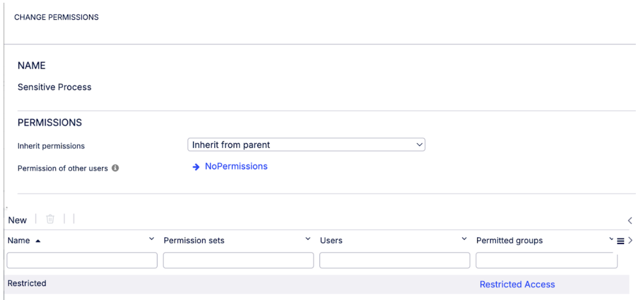Focus the Users column filter field
Image resolution: width=644 pixels, height=300 pixels.
click(x=395, y=260)
